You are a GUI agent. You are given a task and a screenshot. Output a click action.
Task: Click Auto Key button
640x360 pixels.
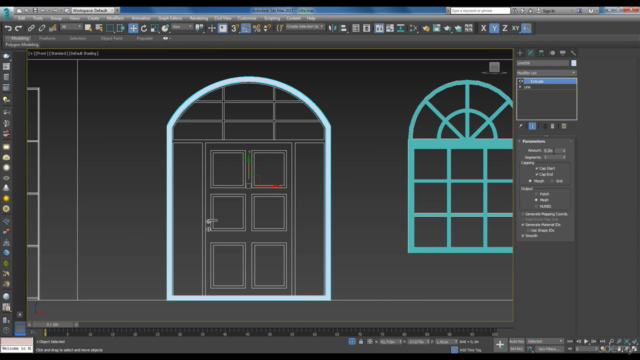tap(517, 341)
